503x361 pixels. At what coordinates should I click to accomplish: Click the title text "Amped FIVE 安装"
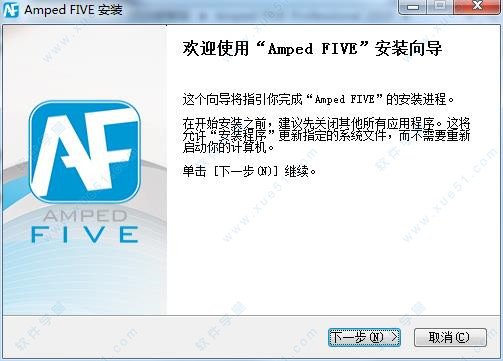[73, 10]
